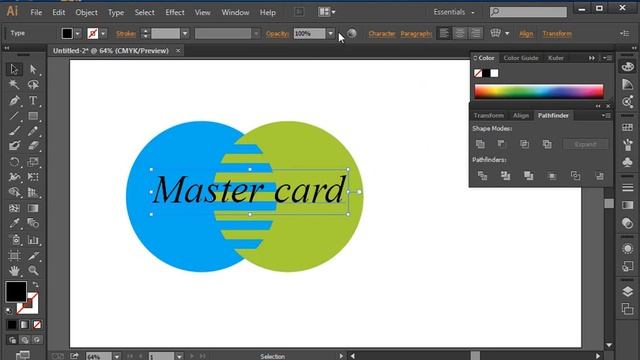The height and width of the screenshot is (360, 640).
Task: Set Gradient mode below fill swatches
Action: [24, 325]
